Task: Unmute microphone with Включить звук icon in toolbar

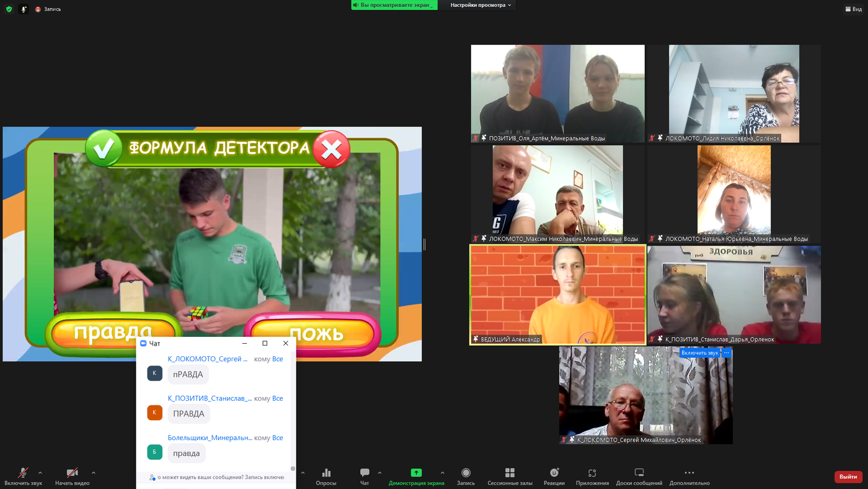Action: coord(23,474)
